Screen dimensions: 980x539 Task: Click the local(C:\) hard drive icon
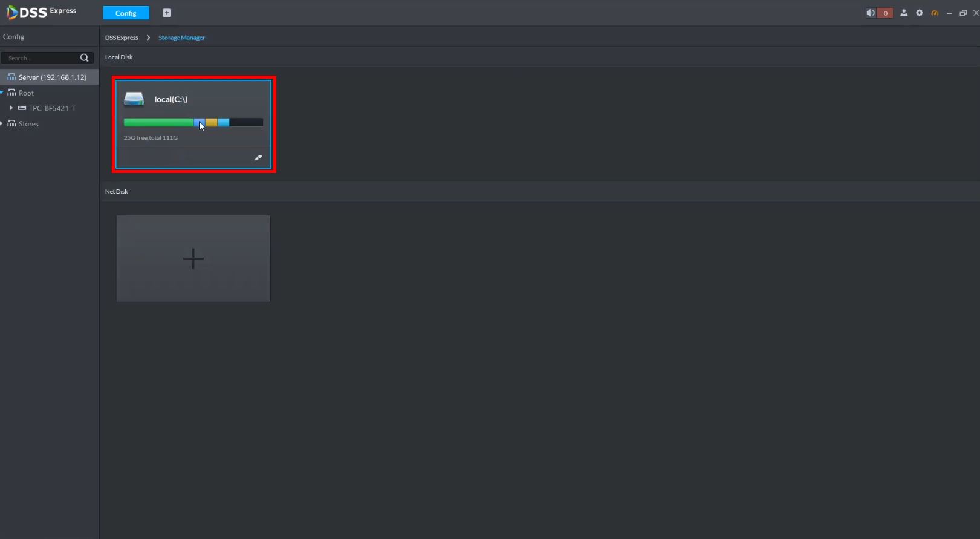pyautogui.click(x=134, y=99)
